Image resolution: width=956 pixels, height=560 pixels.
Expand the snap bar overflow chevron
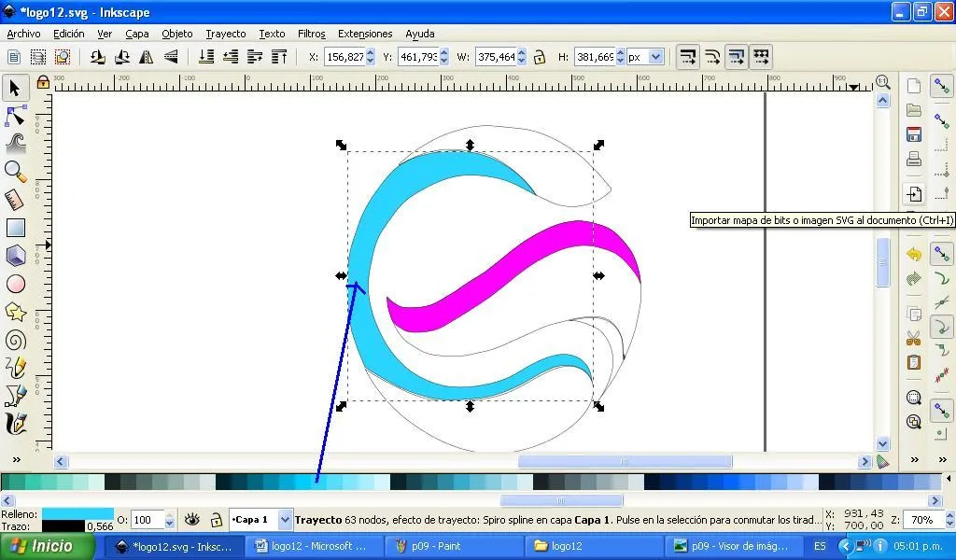(943, 459)
